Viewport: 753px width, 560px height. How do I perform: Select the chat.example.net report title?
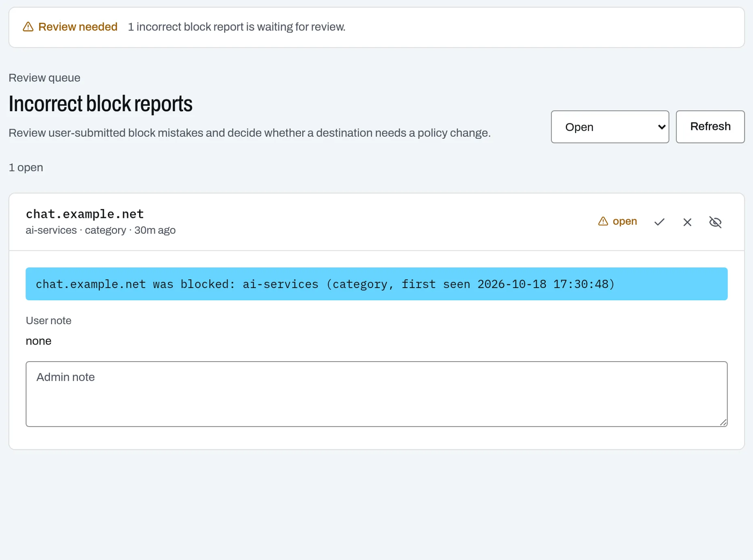[85, 214]
